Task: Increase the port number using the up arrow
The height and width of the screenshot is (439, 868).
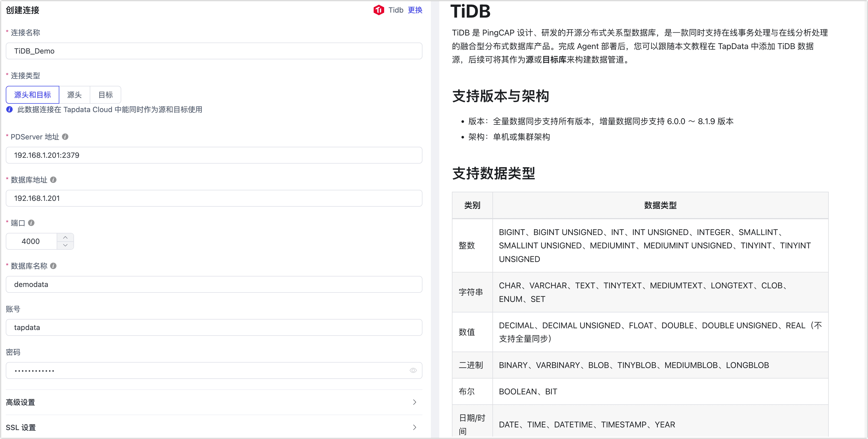Action: click(65, 237)
